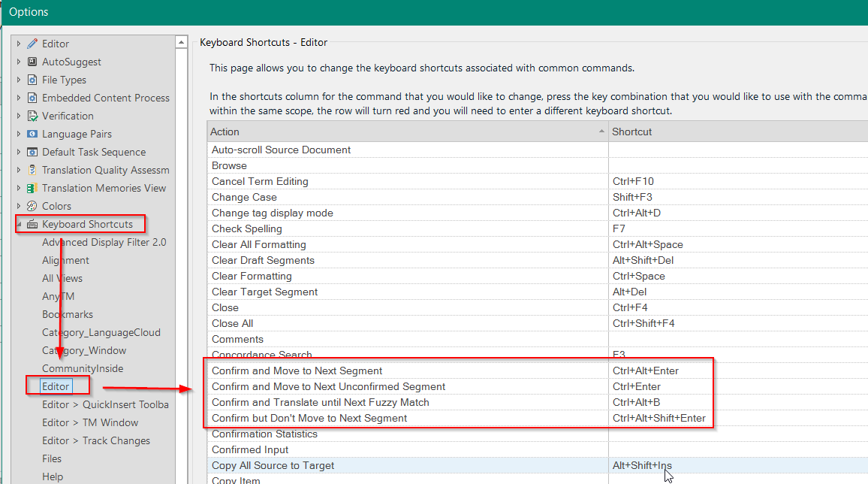Click the Keyboard Shortcuts keyboard icon
The image size is (868, 484).
click(x=32, y=224)
